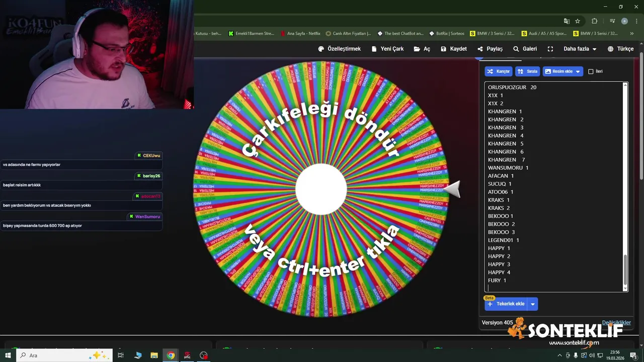Show hidden tray icons chevron
The height and width of the screenshot is (362, 644).
(559, 355)
